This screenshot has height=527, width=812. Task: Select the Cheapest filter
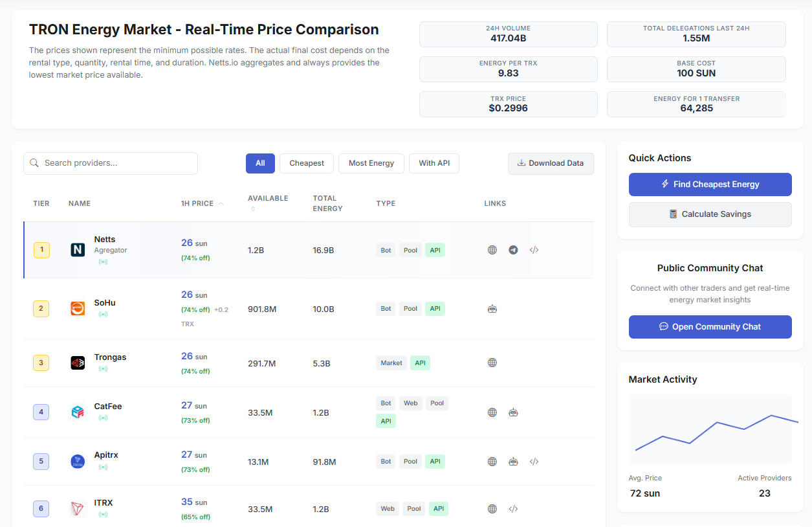pyautogui.click(x=307, y=163)
